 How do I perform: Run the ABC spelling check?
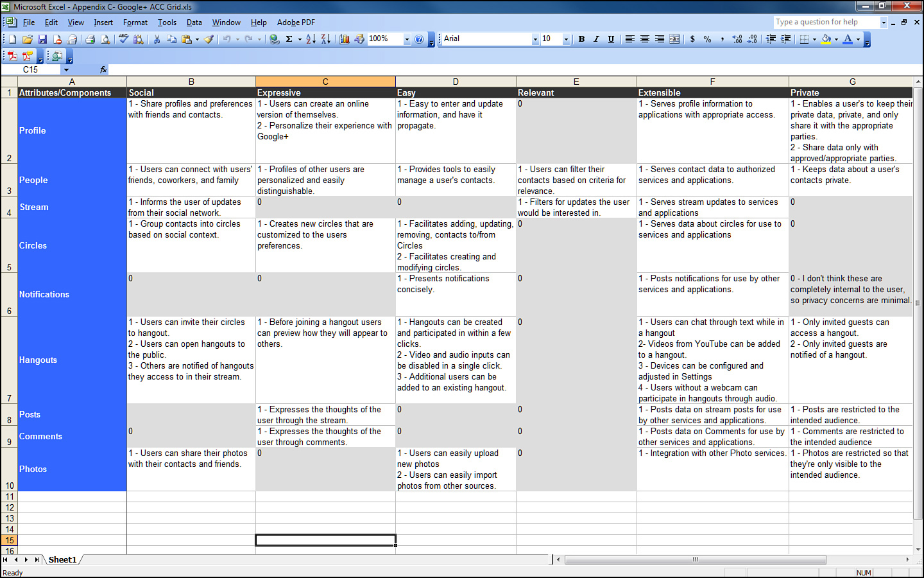coord(124,39)
